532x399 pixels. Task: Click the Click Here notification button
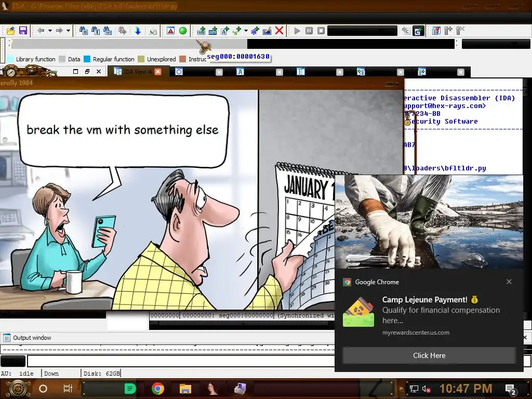(429, 355)
